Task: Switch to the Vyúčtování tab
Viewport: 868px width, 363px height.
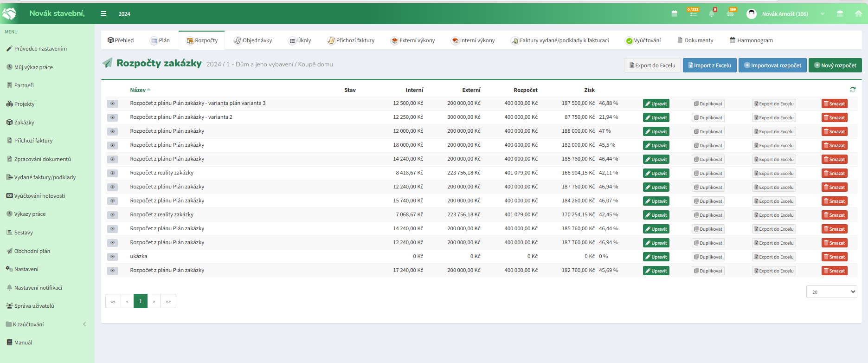Action: (643, 40)
